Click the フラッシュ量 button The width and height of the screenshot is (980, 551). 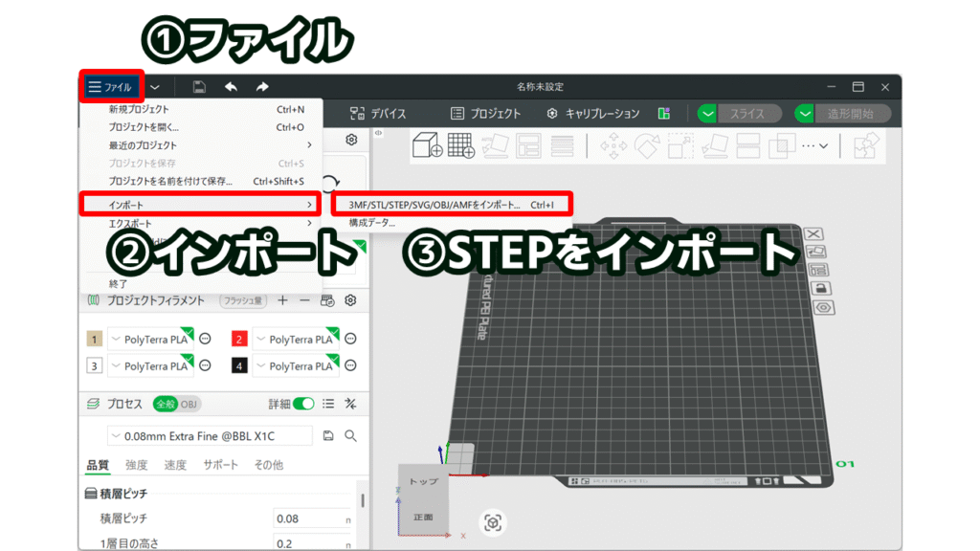pyautogui.click(x=243, y=300)
